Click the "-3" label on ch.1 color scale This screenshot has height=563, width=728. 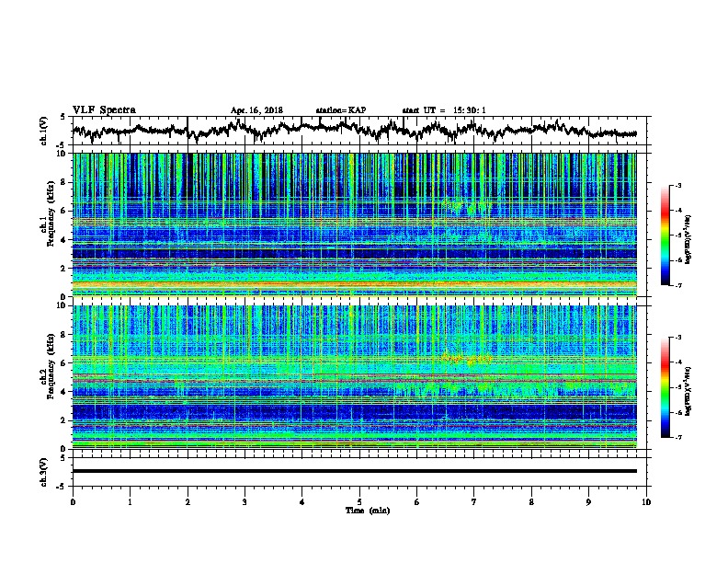pos(678,186)
